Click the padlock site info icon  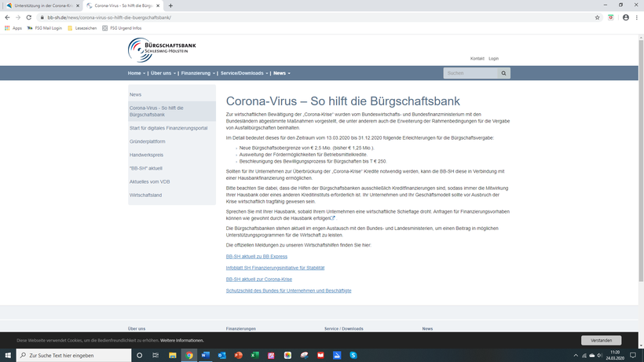coord(42,17)
